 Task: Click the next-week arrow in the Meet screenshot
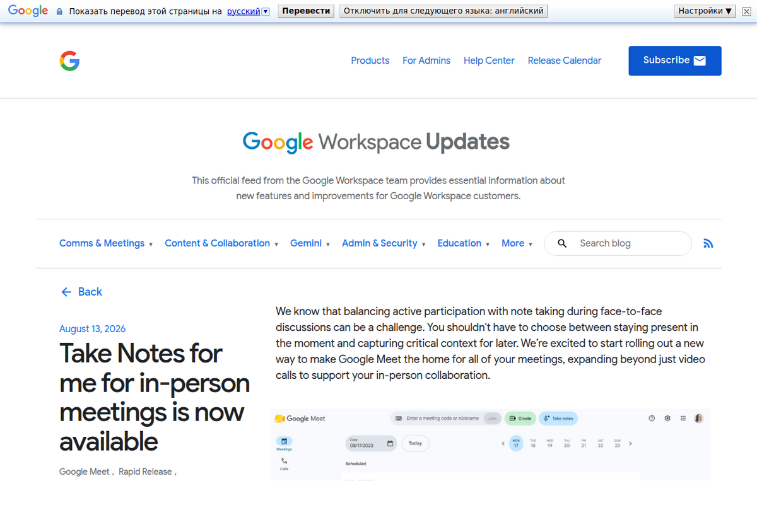point(630,444)
